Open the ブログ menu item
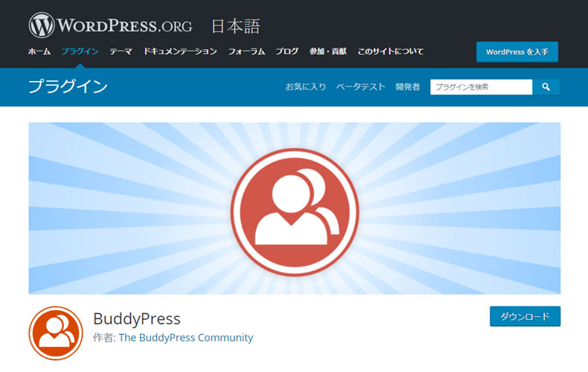Screen dimensions: 588x372 click(287, 51)
